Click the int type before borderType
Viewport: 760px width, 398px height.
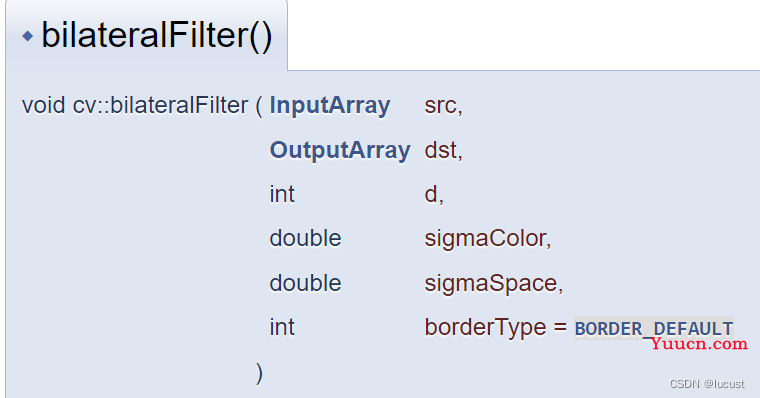(x=282, y=327)
